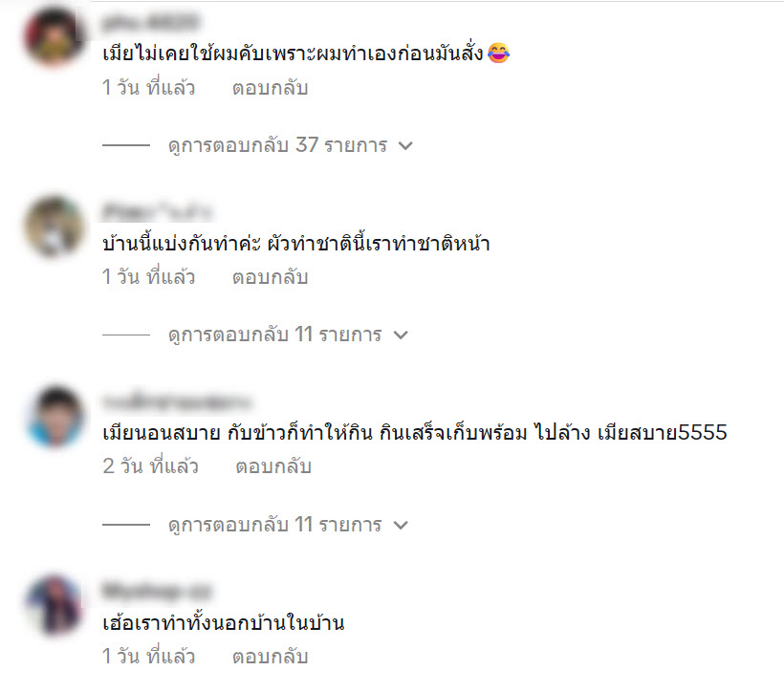The image size is (784, 692).
Task: Click the 2 วัน ที่แล้ว timestamp
Action: click(x=150, y=466)
